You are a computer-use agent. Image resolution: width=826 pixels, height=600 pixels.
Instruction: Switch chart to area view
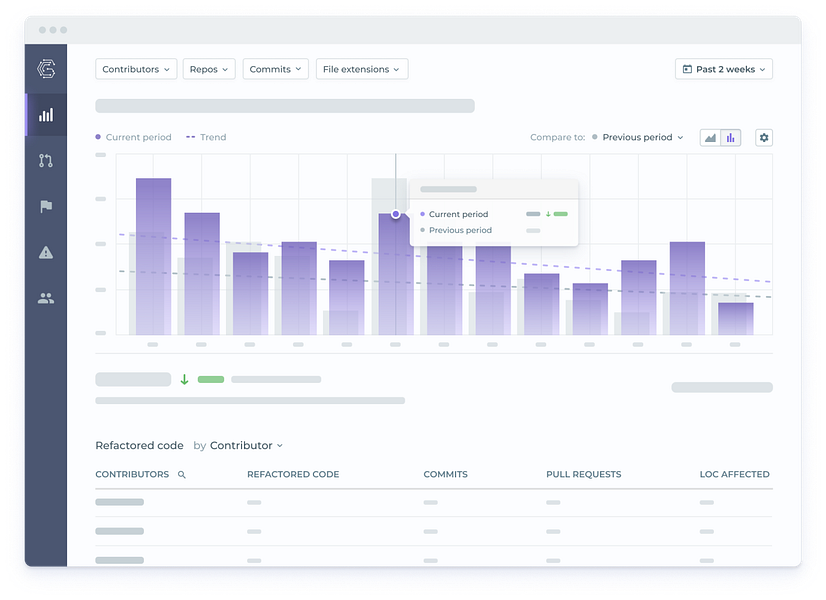tap(710, 137)
